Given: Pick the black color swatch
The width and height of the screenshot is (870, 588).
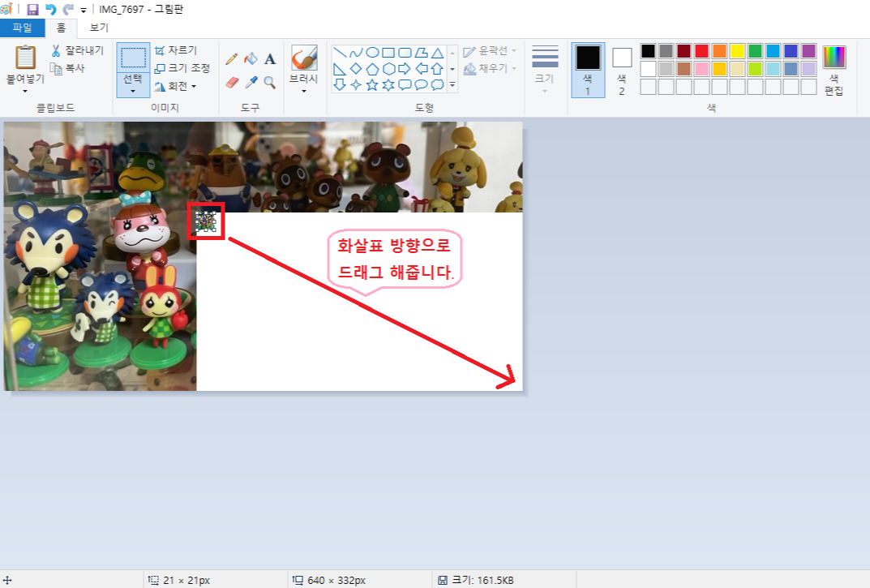Looking at the screenshot, I should (x=648, y=51).
